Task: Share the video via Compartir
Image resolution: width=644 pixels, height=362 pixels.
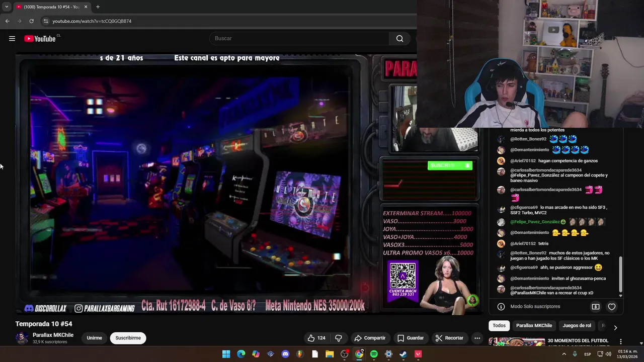Action: click(370, 338)
